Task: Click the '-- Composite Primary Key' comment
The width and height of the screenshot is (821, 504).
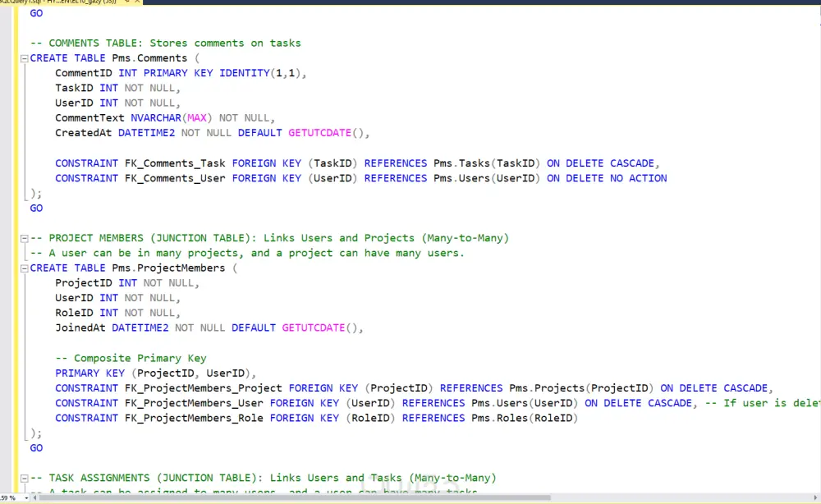Action: (x=131, y=359)
